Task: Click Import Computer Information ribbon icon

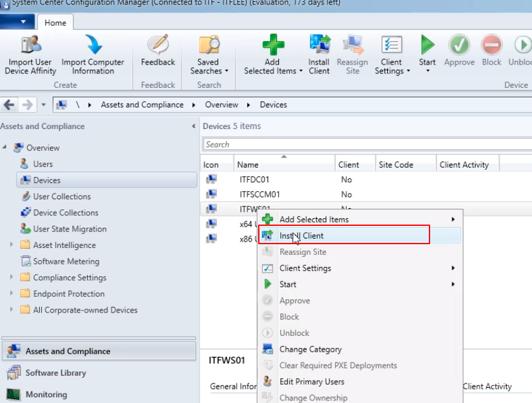Action: tap(93, 45)
